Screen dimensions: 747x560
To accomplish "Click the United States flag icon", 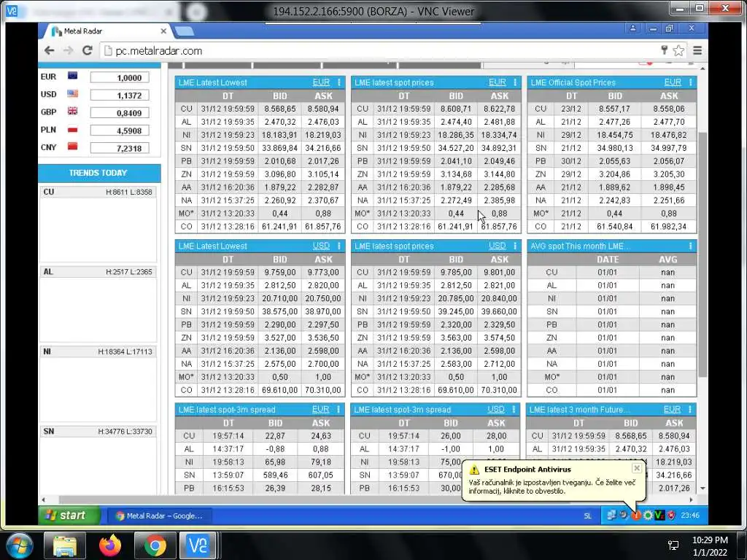I will pyautogui.click(x=72, y=93).
